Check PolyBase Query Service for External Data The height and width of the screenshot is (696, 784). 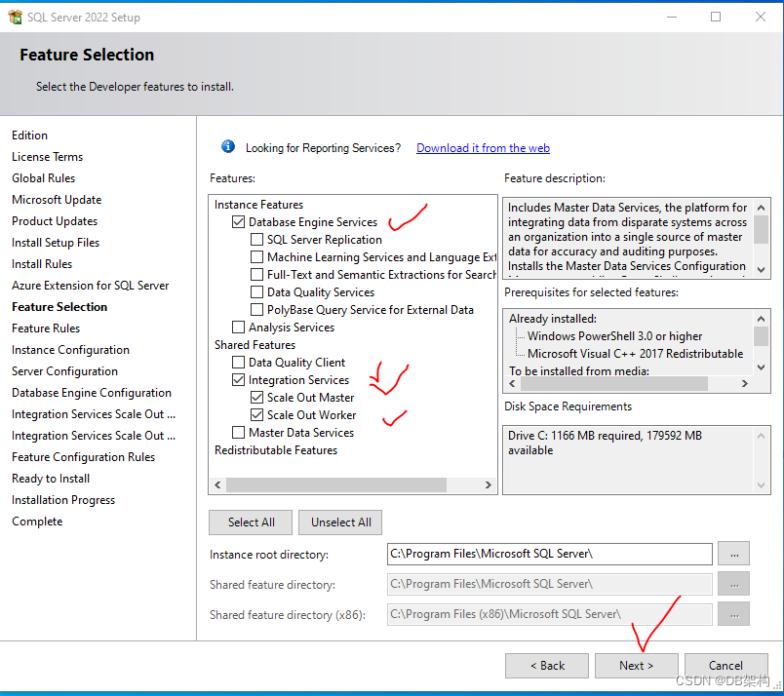click(x=257, y=310)
